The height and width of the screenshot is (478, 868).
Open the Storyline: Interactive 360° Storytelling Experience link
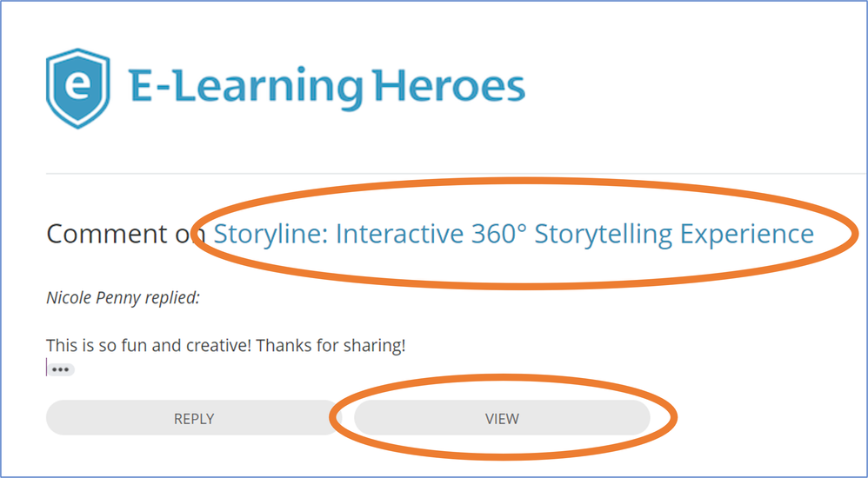[513, 234]
